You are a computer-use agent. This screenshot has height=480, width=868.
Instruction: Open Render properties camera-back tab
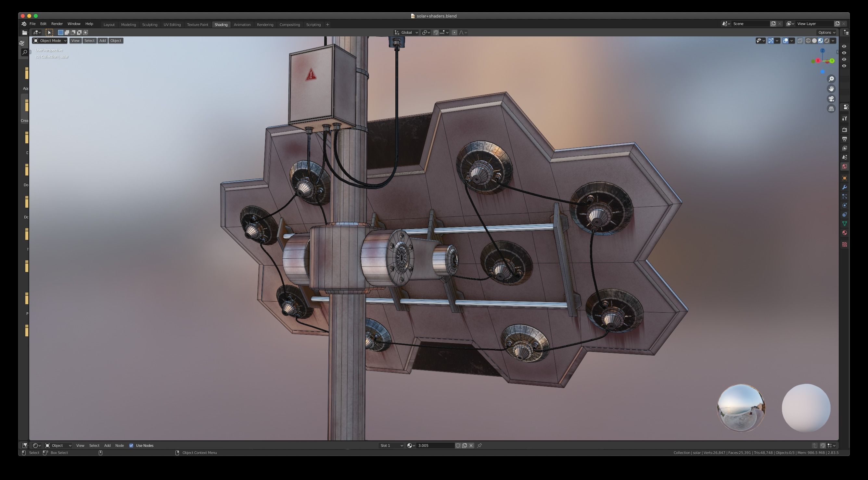[844, 130]
